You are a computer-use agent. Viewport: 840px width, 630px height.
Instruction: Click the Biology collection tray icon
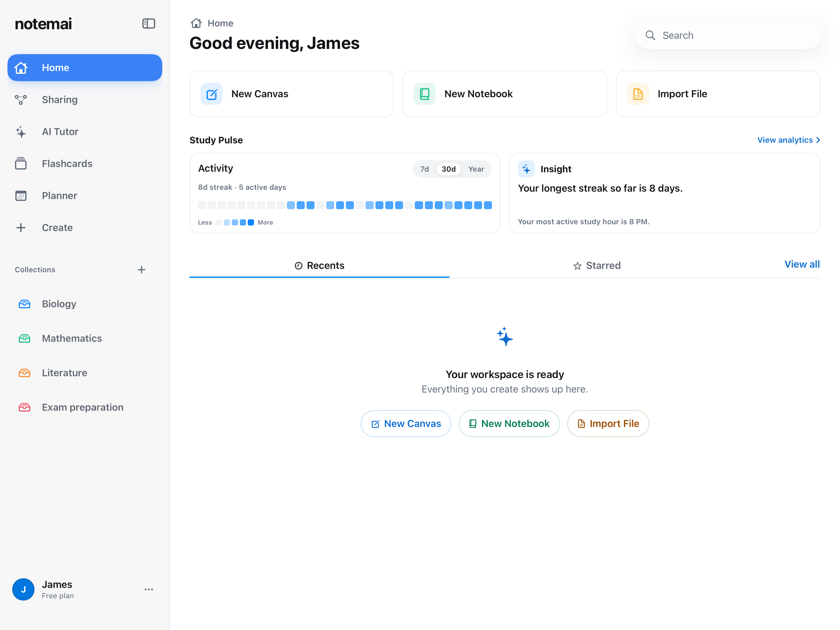coord(24,304)
